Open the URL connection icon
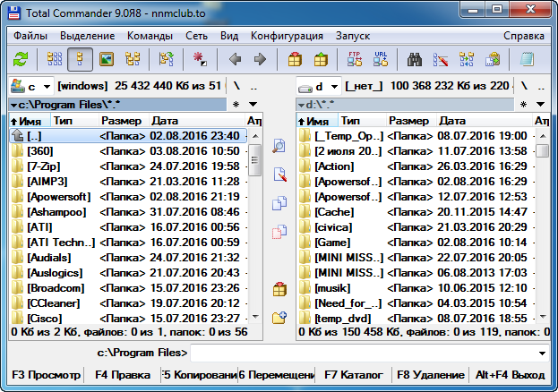Viewport: 558px width, 392px height. coord(380,60)
